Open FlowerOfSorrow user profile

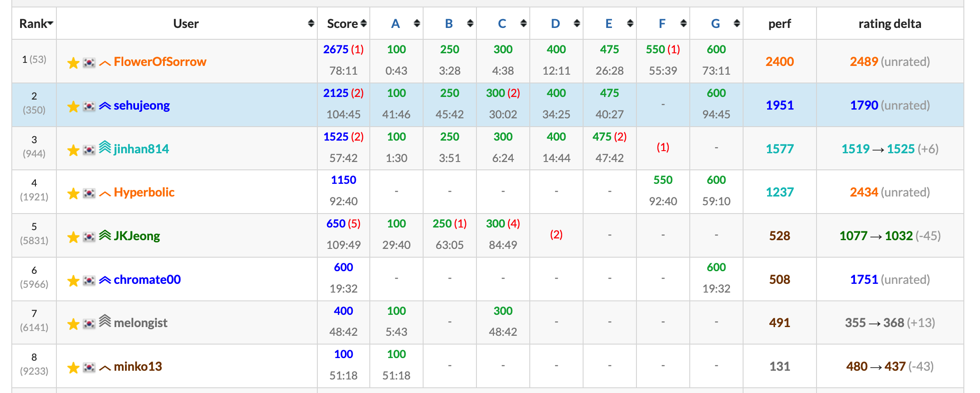pos(160,62)
